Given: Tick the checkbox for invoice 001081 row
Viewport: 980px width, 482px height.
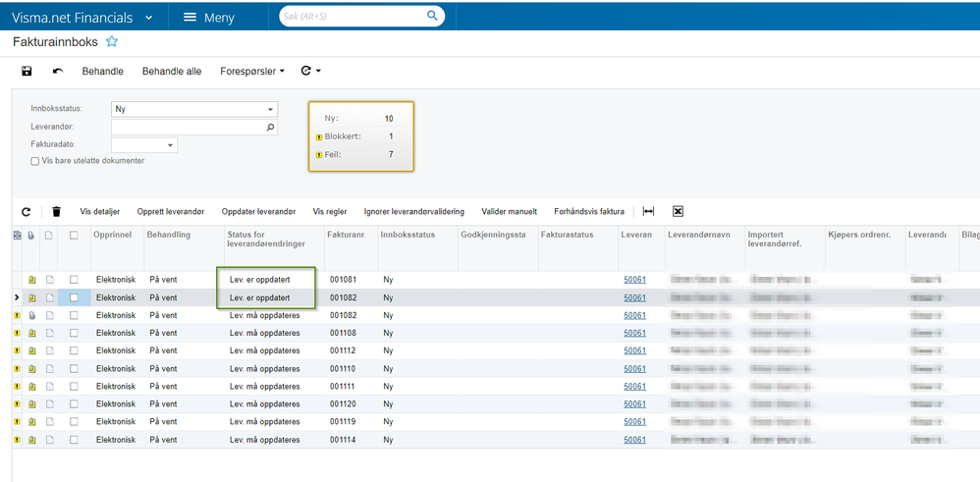Looking at the screenshot, I should click(74, 280).
